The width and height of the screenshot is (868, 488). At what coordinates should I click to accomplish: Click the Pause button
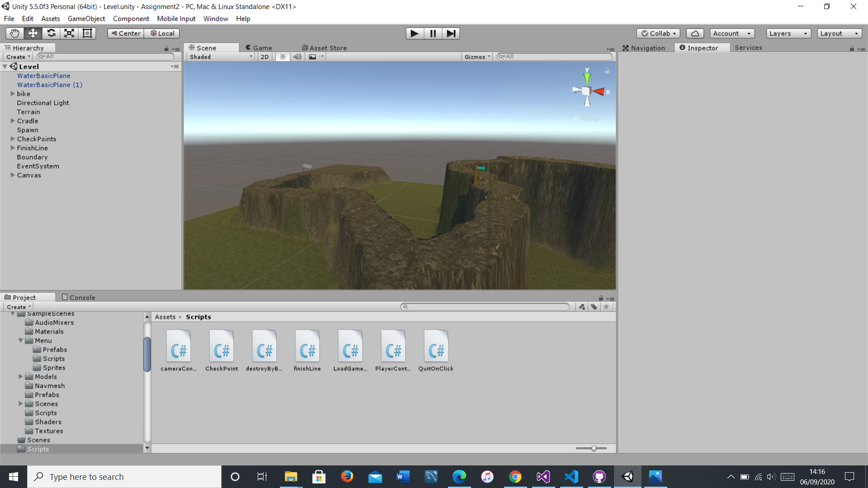click(x=433, y=33)
